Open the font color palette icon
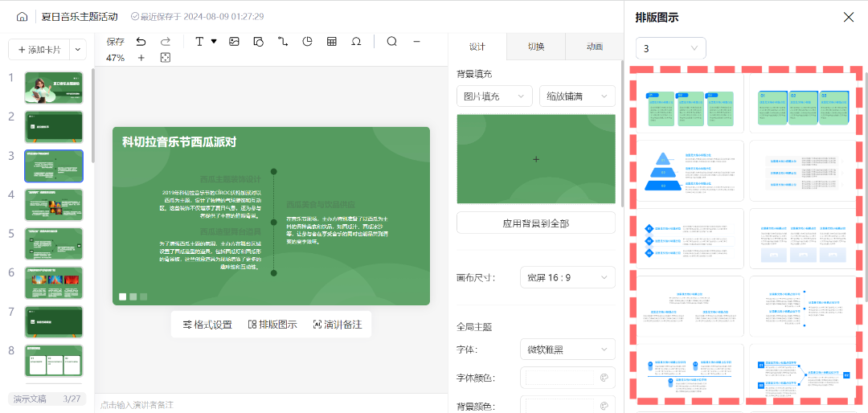 [604, 378]
